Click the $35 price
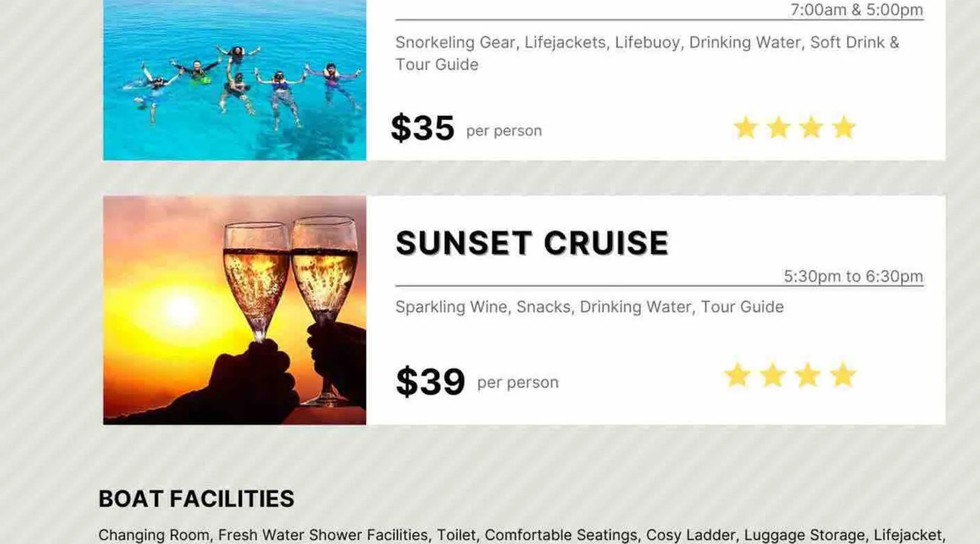This screenshot has height=544, width=980. tap(422, 128)
